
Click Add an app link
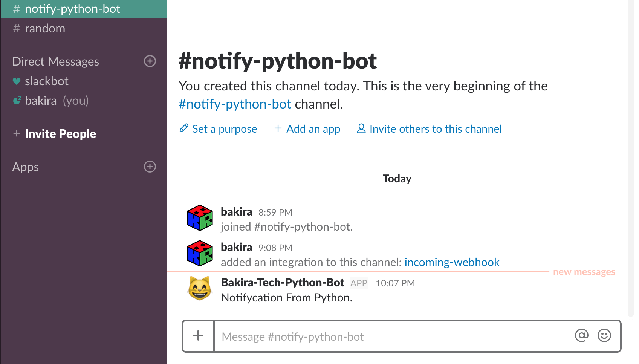coord(313,129)
